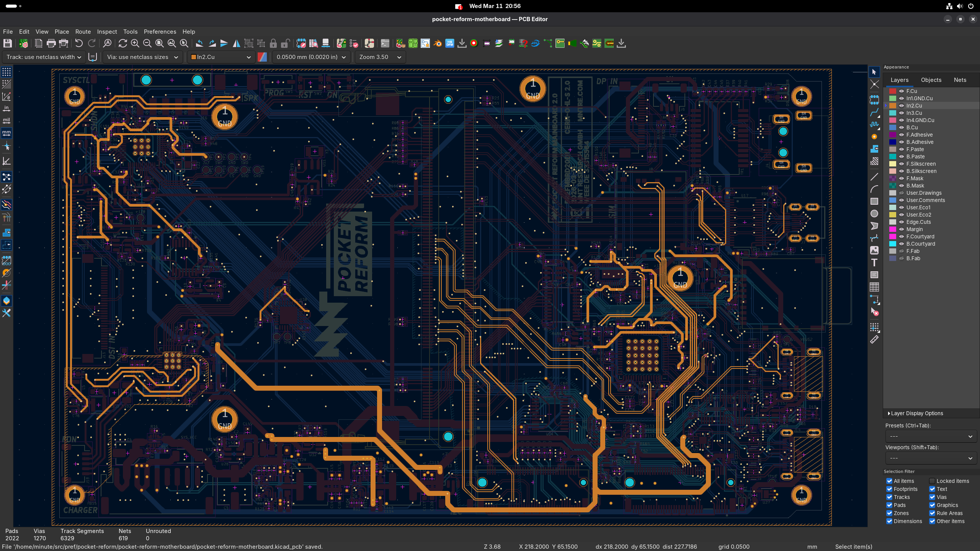Select the Add Text tool
This screenshot has width=980, height=551.
click(874, 262)
